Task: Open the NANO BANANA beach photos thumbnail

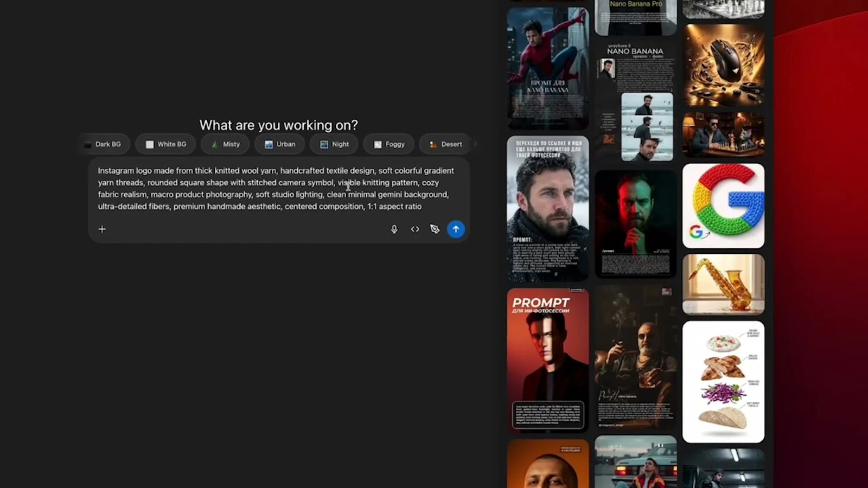Action: click(636, 103)
